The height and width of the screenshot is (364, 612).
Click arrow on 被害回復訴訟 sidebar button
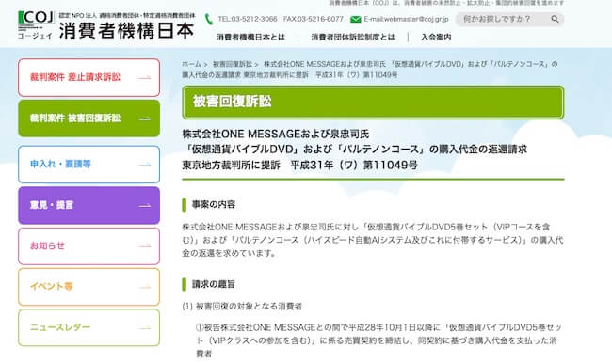(144, 119)
